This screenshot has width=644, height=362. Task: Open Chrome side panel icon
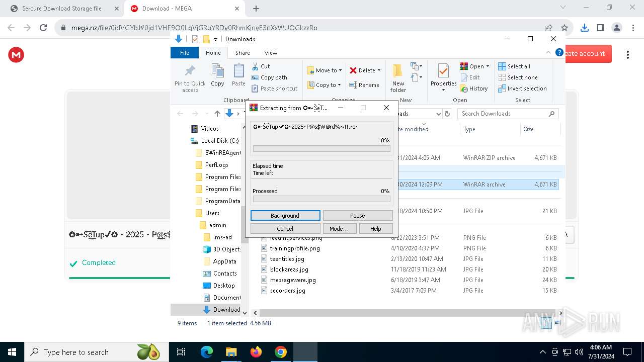pos(600,28)
